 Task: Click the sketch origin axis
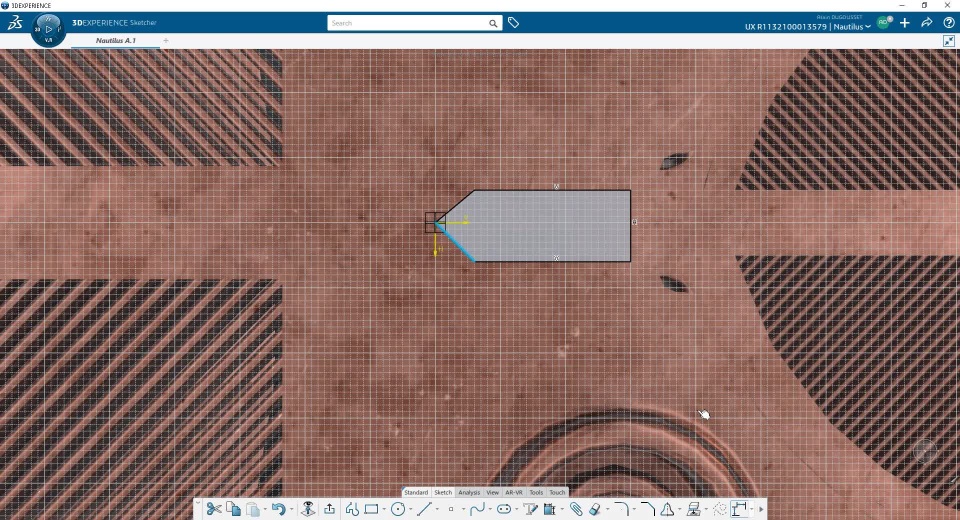pos(435,222)
